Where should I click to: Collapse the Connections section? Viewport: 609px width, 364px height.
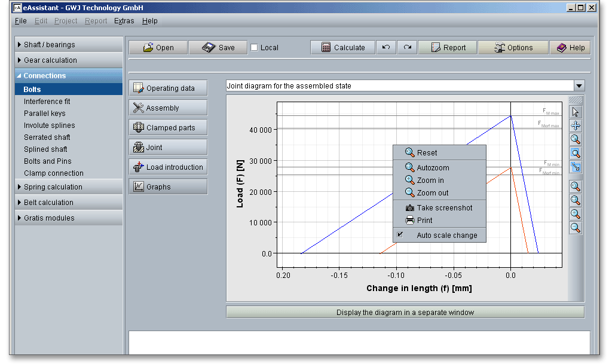pos(69,76)
